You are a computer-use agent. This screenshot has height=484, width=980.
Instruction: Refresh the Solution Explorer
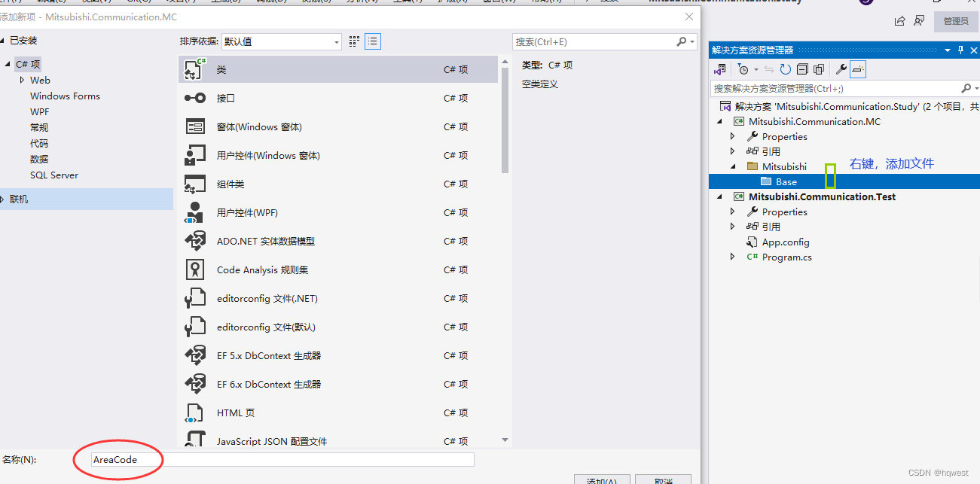click(785, 69)
